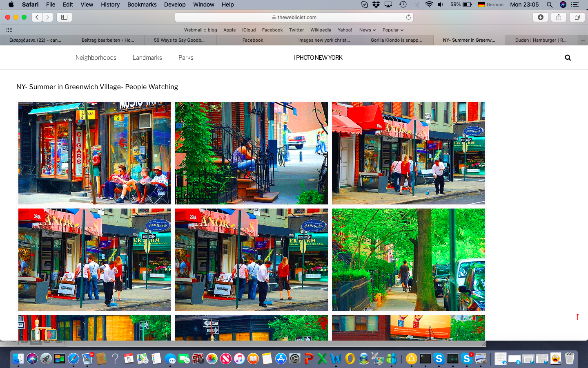The width and height of the screenshot is (588, 368).
Task: Open the woman on stoop photo
Action: [252, 153]
